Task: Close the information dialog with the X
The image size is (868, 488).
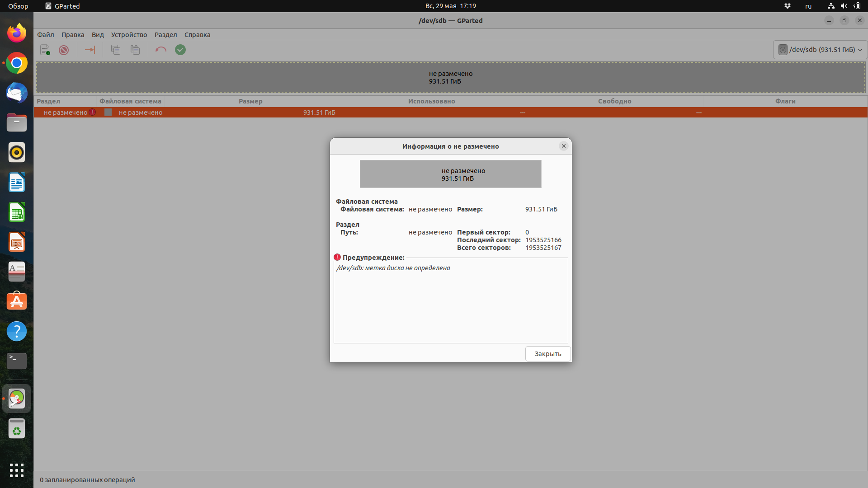Action: click(x=563, y=146)
